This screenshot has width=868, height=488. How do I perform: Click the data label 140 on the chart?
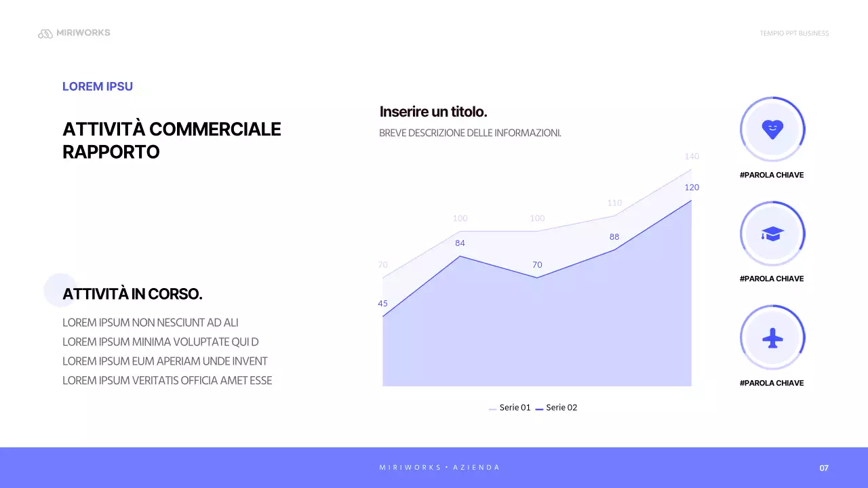point(692,157)
